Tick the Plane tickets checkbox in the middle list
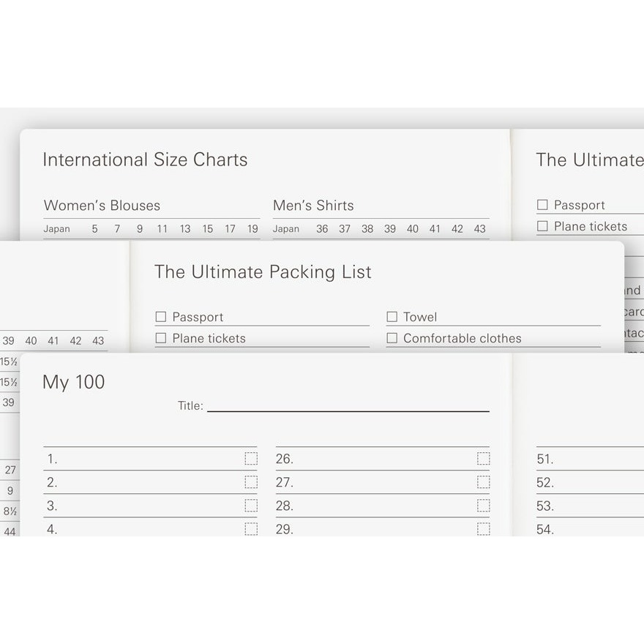Viewport: 644px width, 644px height. click(161, 338)
